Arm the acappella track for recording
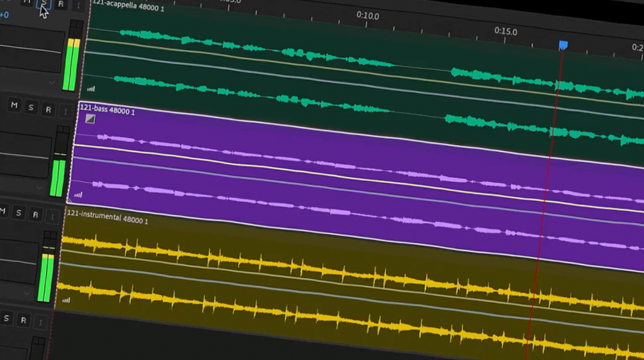This screenshot has width=644, height=360. point(61,4)
